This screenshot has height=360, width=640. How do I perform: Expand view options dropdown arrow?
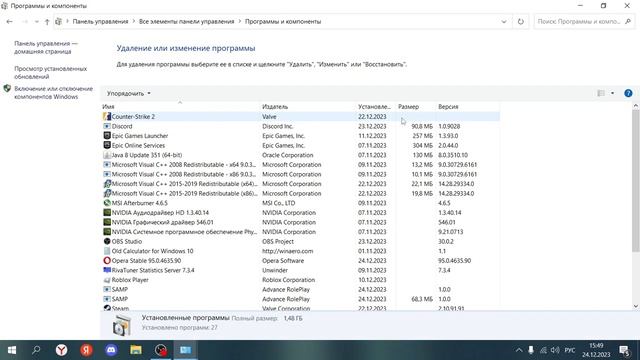[612, 93]
